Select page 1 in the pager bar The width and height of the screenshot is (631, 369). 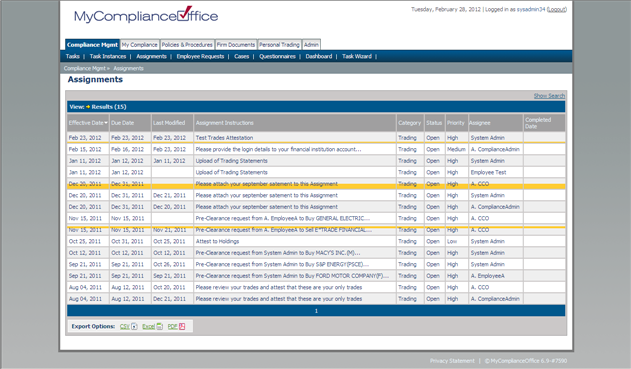tap(316, 311)
